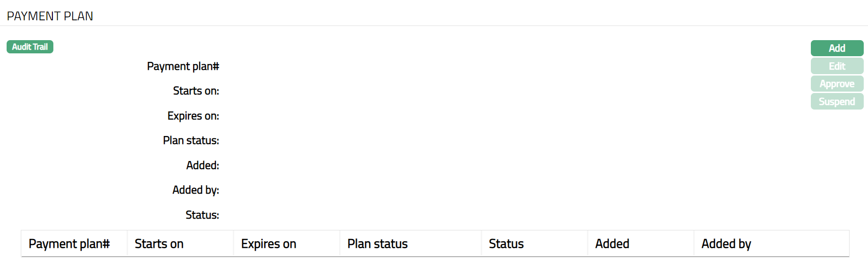Sort table by Payment plan# column header
This screenshot has width=868, height=263.
(69, 244)
